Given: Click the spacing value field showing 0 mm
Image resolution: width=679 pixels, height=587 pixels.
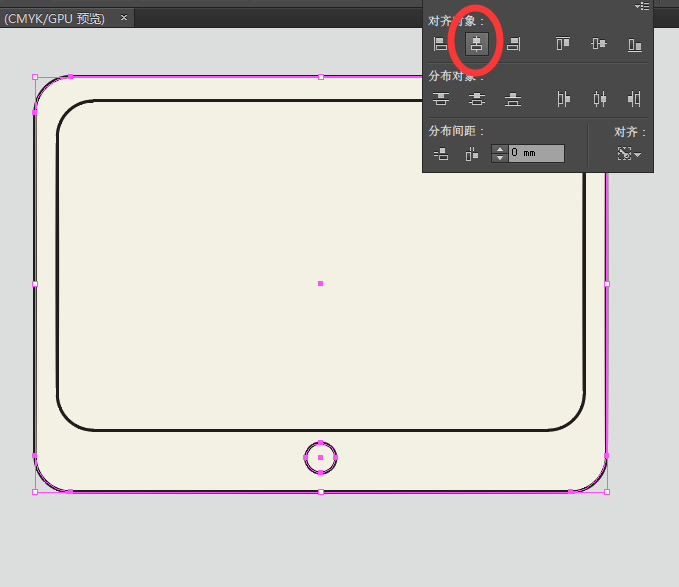Looking at the screenshot, I should pos(536,153).
